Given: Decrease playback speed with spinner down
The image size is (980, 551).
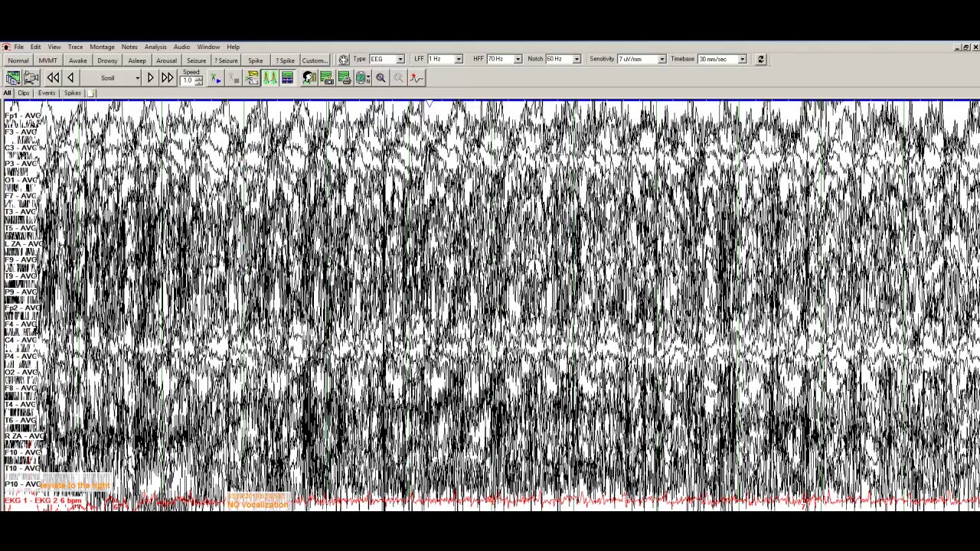Looking at the screenshot, I should (198, 83).
